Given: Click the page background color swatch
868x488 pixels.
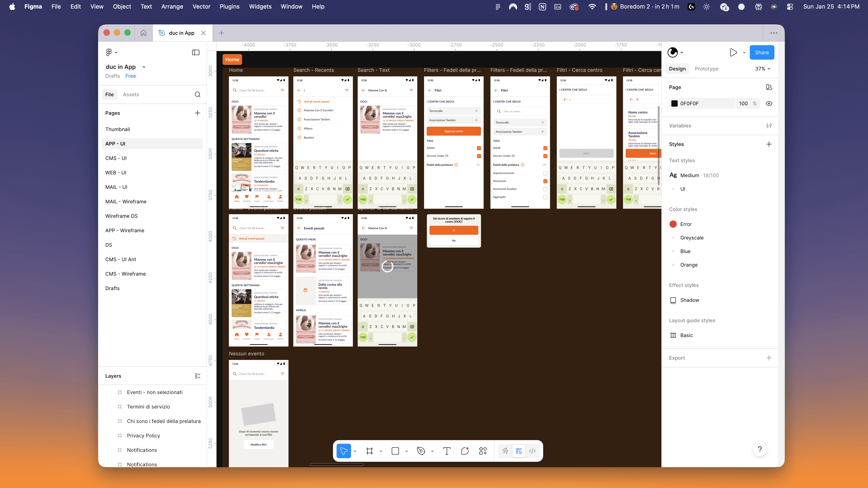Looking at the screenshot, I should [x=674, y=103].
